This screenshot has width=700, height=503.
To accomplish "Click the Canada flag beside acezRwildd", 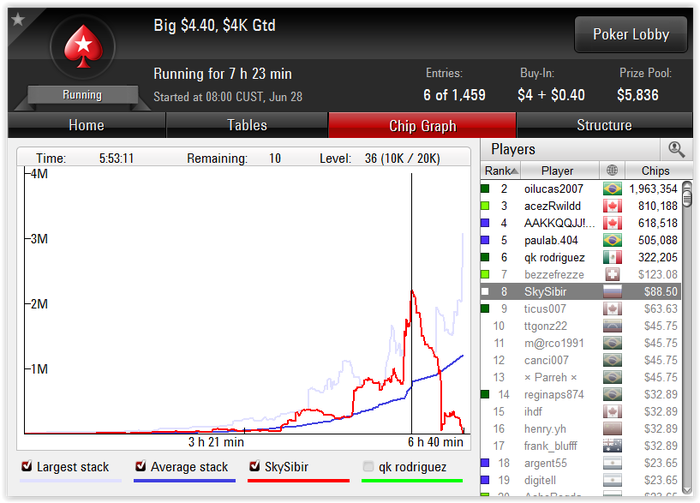I will 612,206.
